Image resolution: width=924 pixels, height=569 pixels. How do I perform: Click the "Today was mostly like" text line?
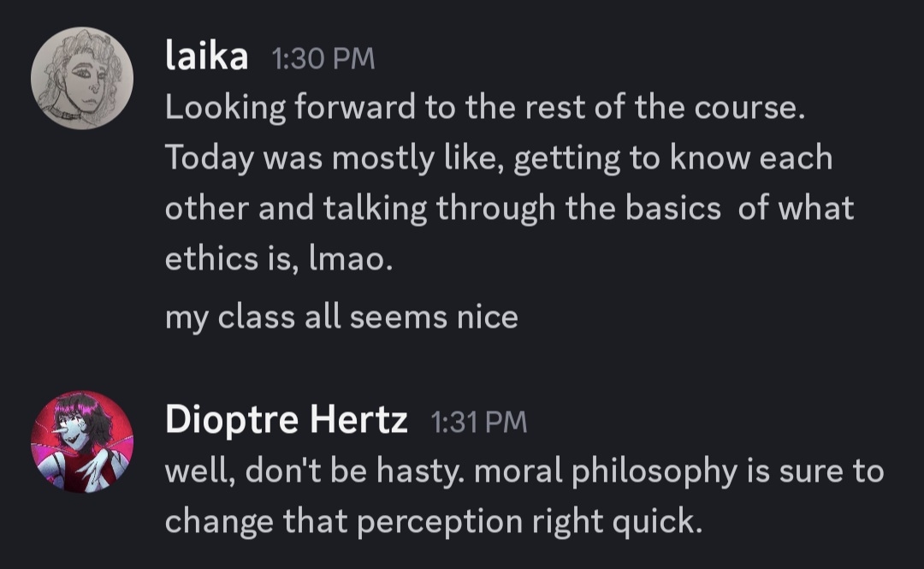[x=498, y=157]
